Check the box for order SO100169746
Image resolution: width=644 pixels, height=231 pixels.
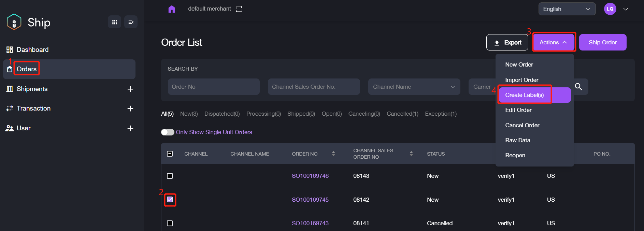[170, 176]
